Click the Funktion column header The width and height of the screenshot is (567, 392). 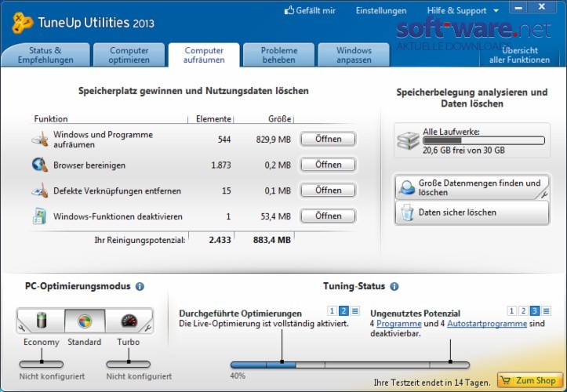pyautogui.click(x=51, y=119)
